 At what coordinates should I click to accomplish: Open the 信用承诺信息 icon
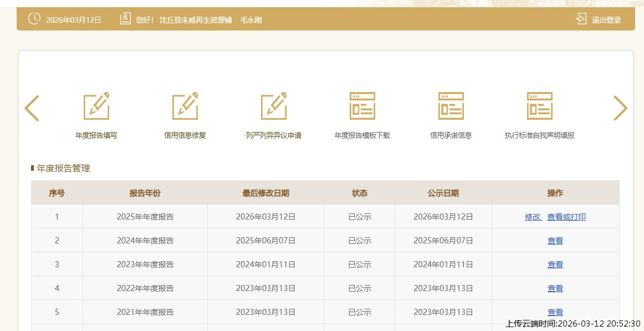click(x=451, y=106)
